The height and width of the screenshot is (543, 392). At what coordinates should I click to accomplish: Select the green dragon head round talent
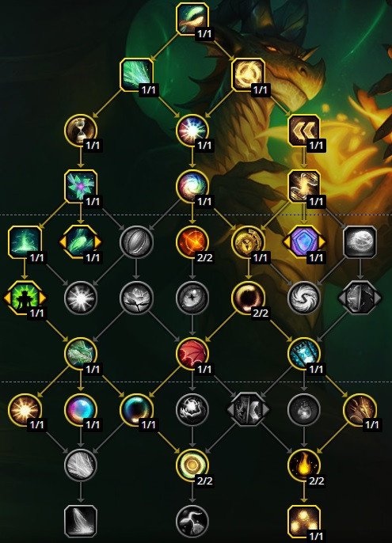click(81, 354)
